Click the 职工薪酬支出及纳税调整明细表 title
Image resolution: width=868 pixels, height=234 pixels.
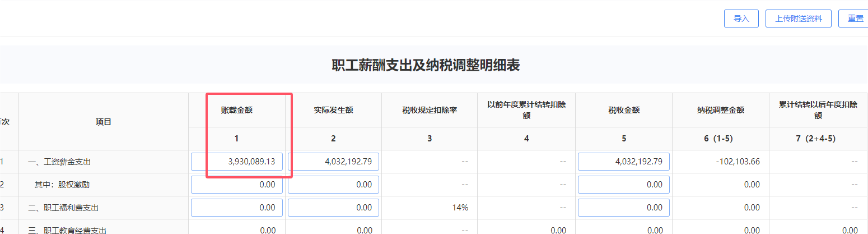coord(426,66)
